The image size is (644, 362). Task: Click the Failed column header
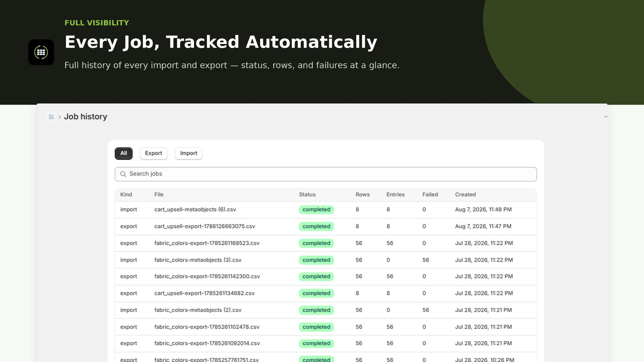(430, 195)
